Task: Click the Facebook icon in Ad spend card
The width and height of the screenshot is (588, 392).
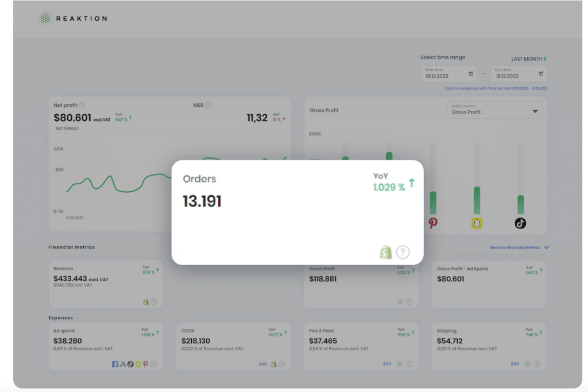Action: tap(115, 364)
